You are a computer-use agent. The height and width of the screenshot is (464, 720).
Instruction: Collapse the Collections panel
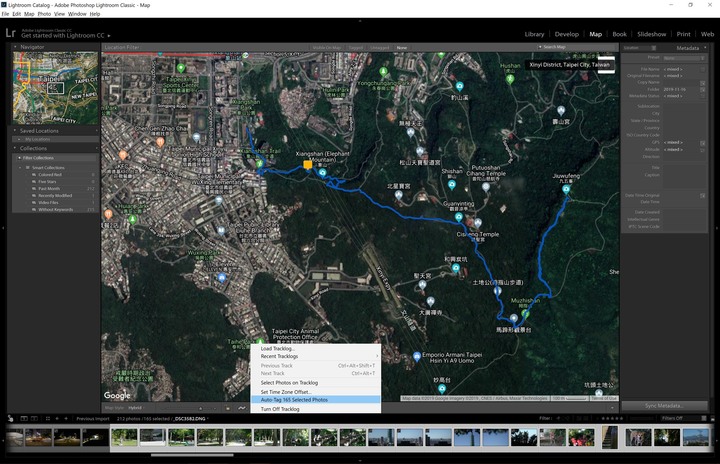tap(15, 148)
